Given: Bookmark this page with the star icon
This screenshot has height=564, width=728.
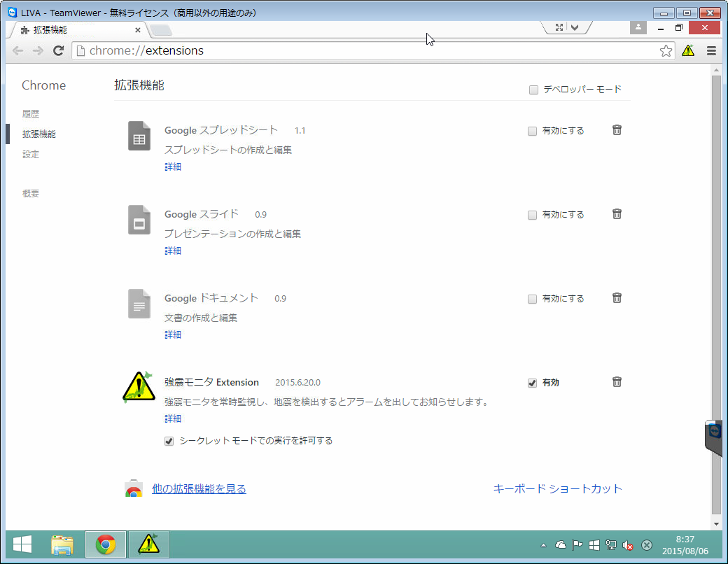Looking at the screenshot, I should (x=666, y=50).
